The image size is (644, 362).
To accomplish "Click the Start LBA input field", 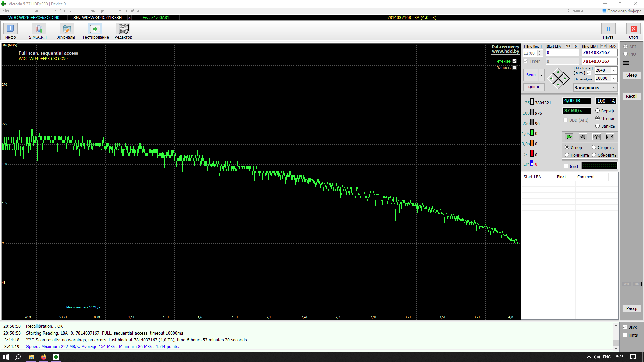I will pos(562,53).
